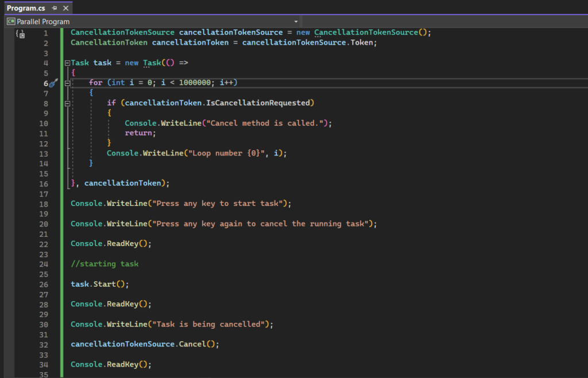Click the "Press any key to start task" string

pos(218,203)
